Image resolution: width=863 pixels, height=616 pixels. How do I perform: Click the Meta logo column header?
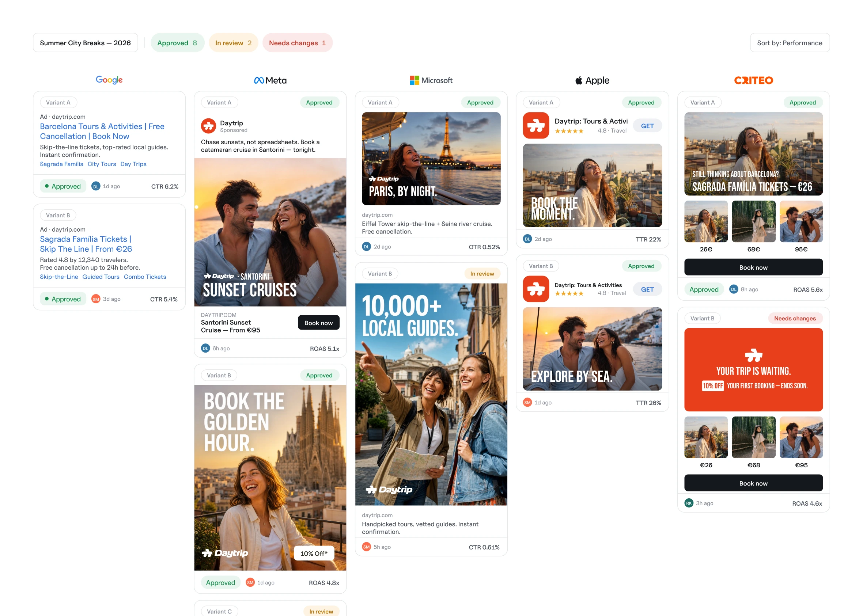click(x=270, y=80)
